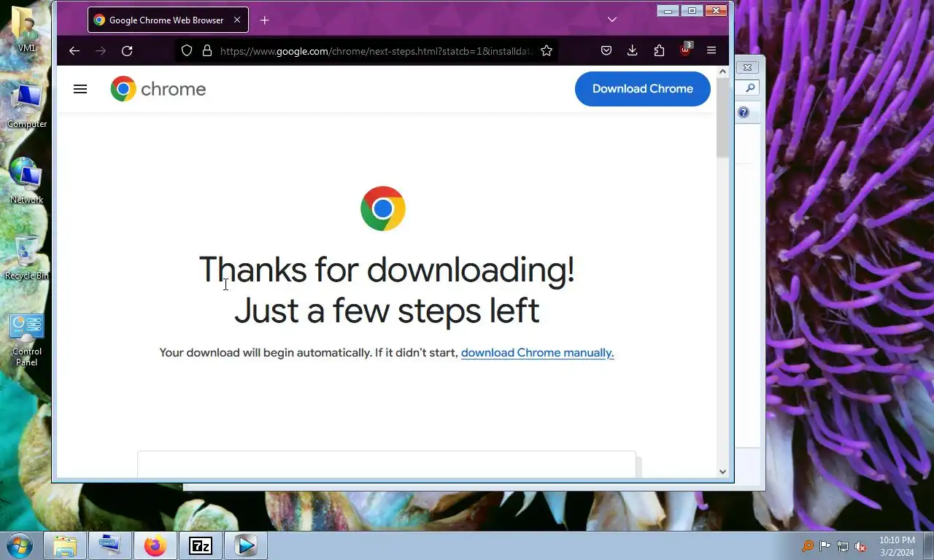Open the Chrome site hamburger menu

(80, 89)
